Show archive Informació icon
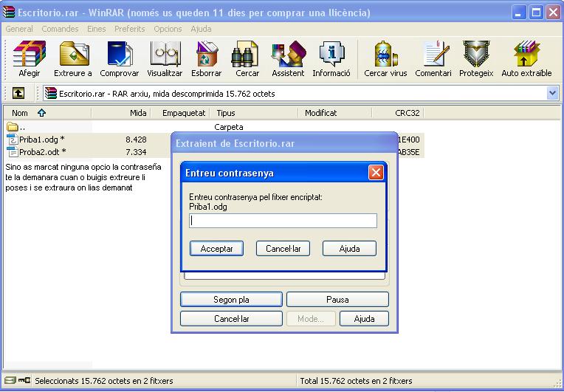Screen dimensions: 564x392 click(x=331, y=54)
